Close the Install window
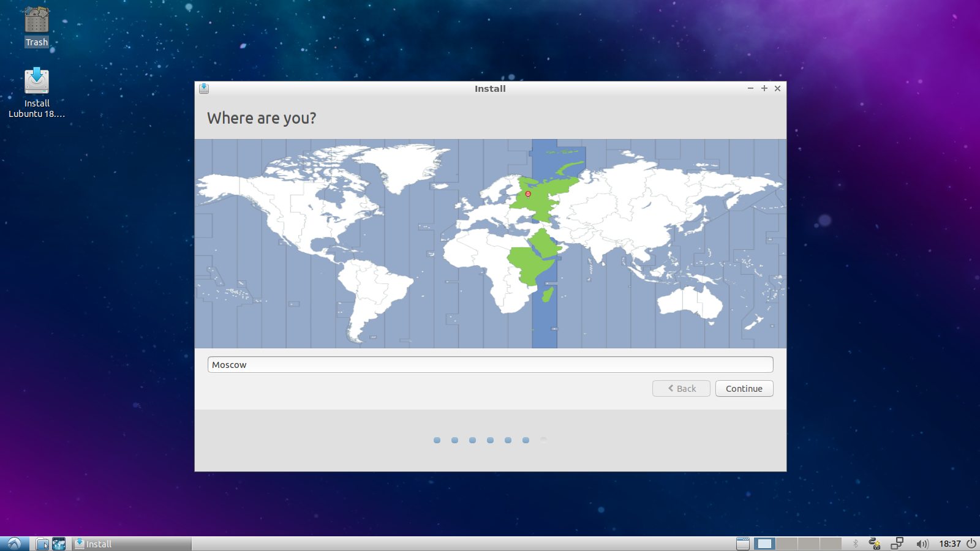 point(778,89)
